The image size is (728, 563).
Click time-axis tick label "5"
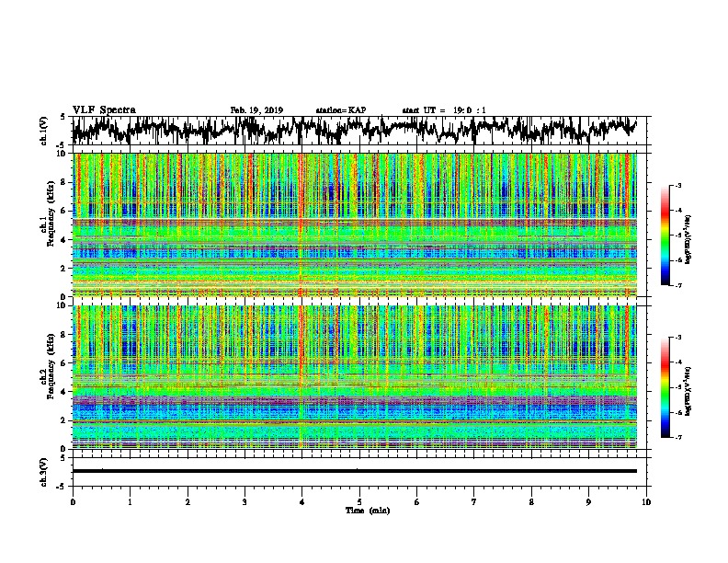(359, 502)
